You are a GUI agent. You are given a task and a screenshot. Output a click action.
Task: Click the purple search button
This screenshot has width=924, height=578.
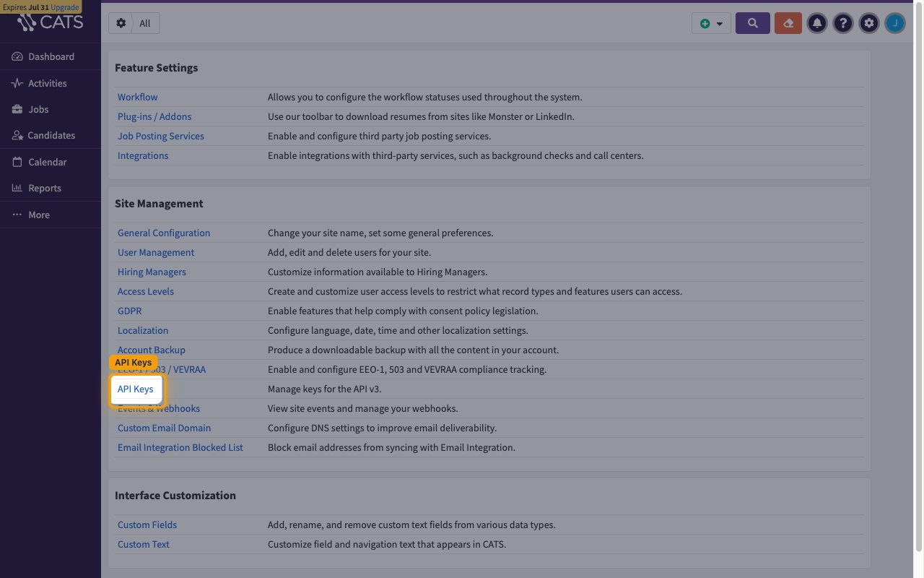coord(753,23)
